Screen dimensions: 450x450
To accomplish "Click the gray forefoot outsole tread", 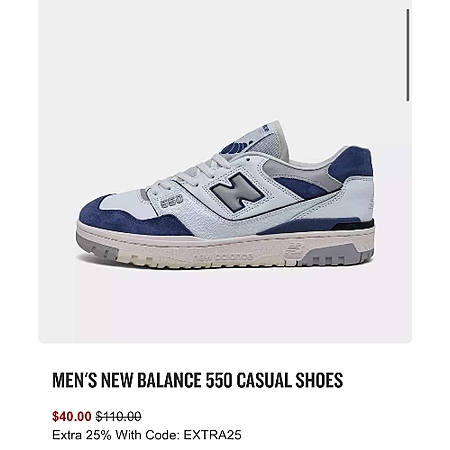I will tap(97, 246).
